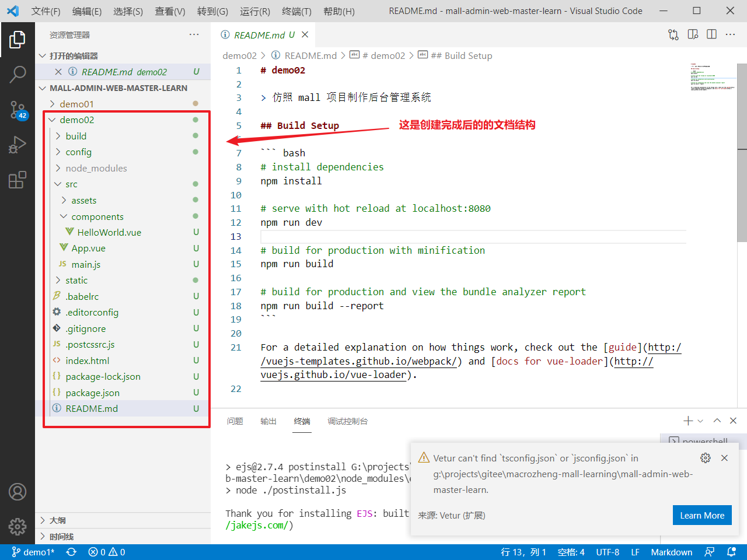Click the Learn More button

pyautogui.click(x=702, y=515)
